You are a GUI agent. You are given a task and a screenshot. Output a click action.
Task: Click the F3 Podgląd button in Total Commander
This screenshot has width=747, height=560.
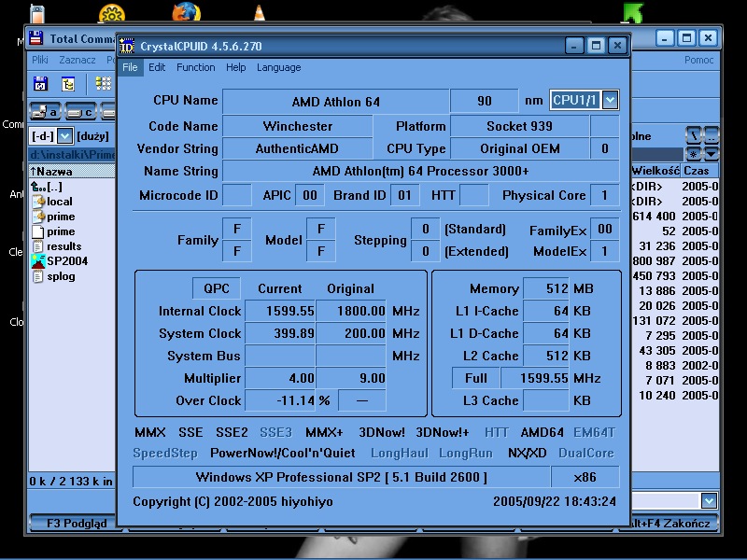tap(77, 524)
